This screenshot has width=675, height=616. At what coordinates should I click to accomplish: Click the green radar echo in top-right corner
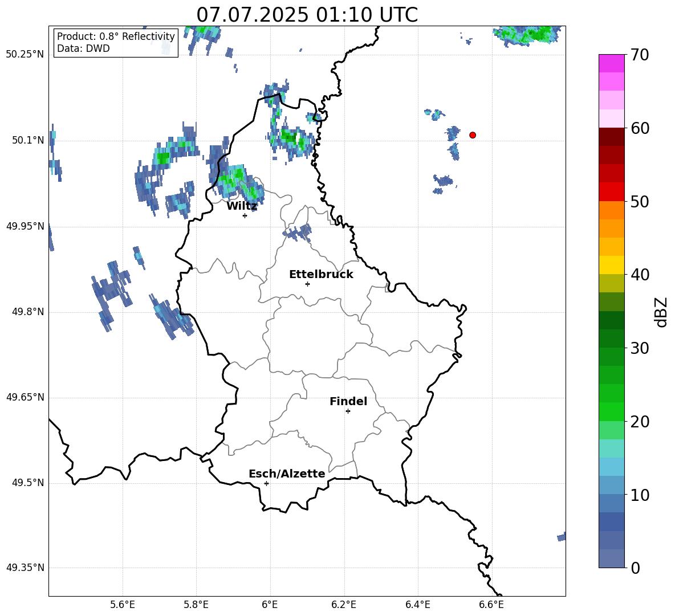(x=528, y=34)
